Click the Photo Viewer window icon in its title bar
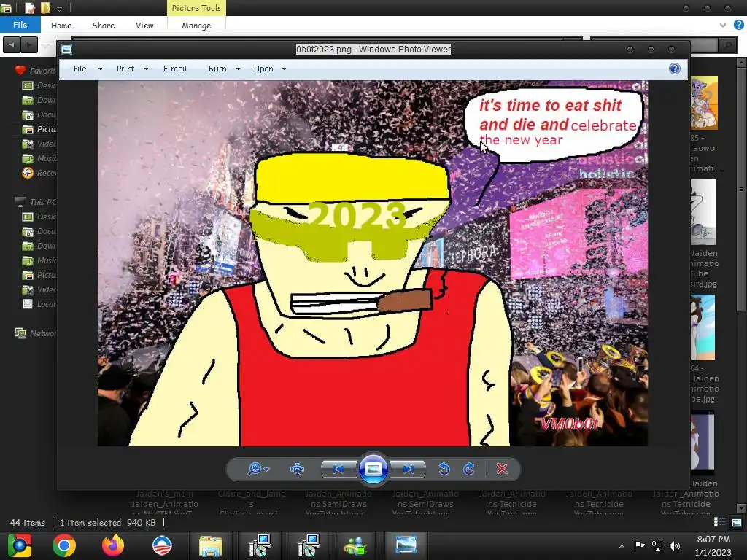The height and width of the screenshot is (560, 747). (x=66, y=50)
